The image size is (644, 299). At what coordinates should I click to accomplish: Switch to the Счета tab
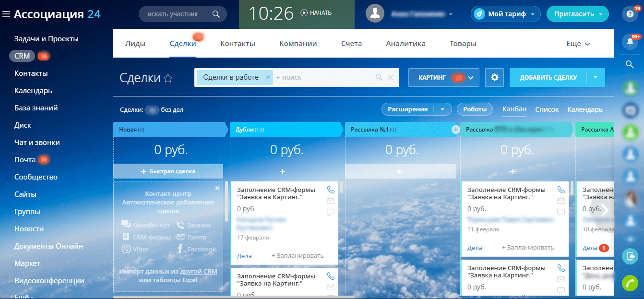(352, 43)
